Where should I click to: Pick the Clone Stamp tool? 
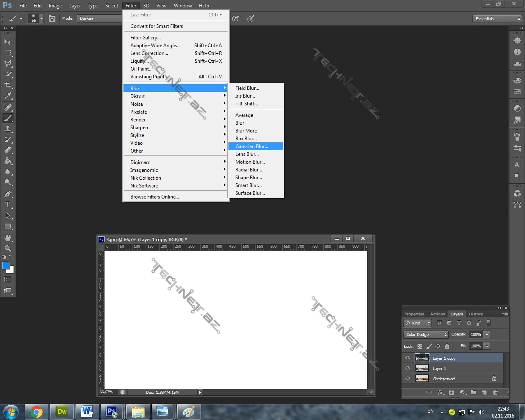point(8,129)
